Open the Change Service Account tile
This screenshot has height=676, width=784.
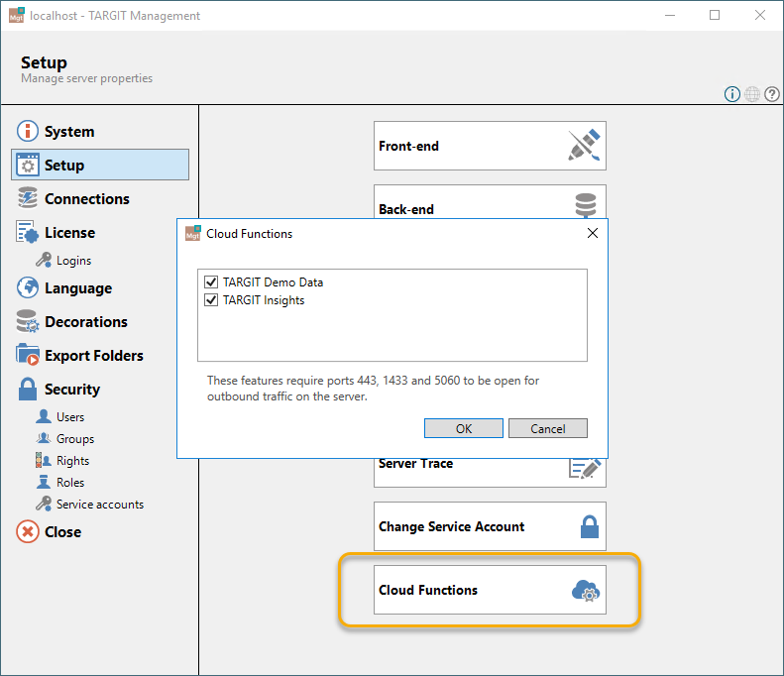(x=490, y=526)
